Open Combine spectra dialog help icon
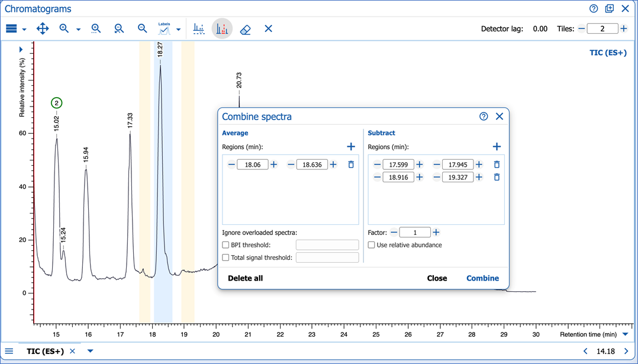 (484, 117)
